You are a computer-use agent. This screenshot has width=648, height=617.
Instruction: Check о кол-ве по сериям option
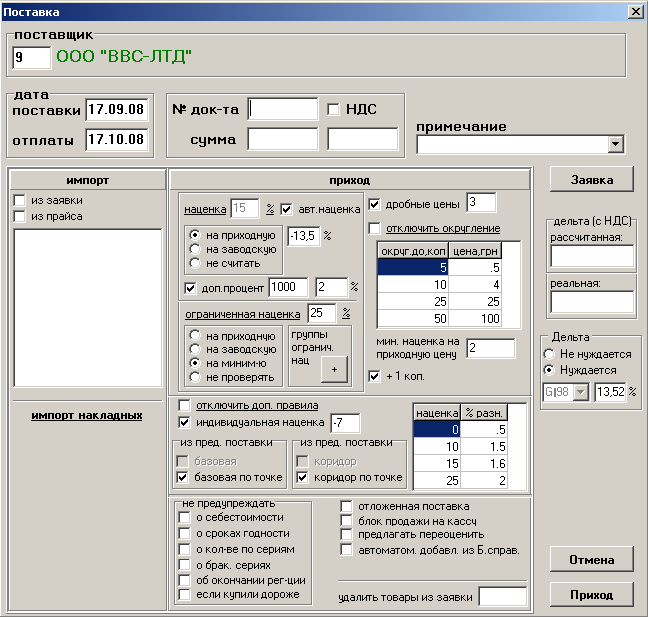pyautogui.click(x=184, y=549)
